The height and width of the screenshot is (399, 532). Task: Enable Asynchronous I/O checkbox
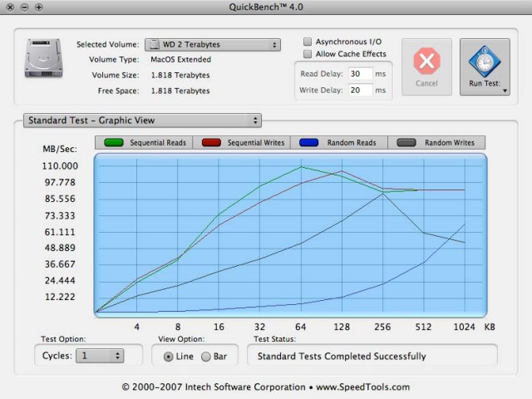pyautogui.click(x=308, y=42)
